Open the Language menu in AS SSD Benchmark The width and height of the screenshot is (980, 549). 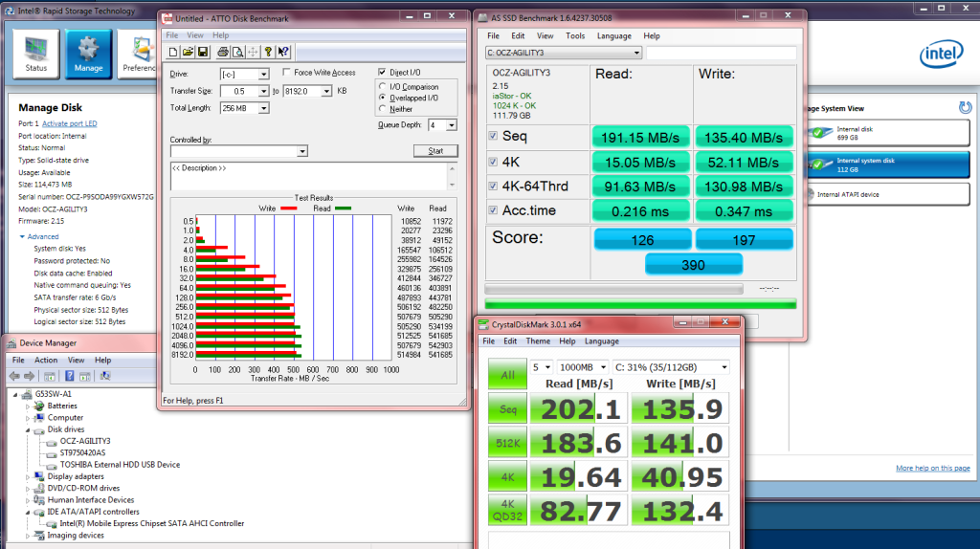pyautogui.click(x=613, y=35)
